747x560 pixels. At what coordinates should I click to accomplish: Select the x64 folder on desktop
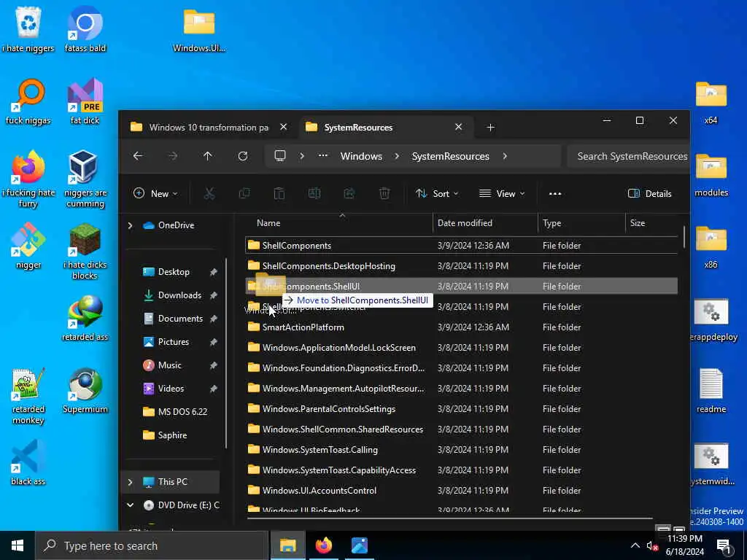(711, 102)
